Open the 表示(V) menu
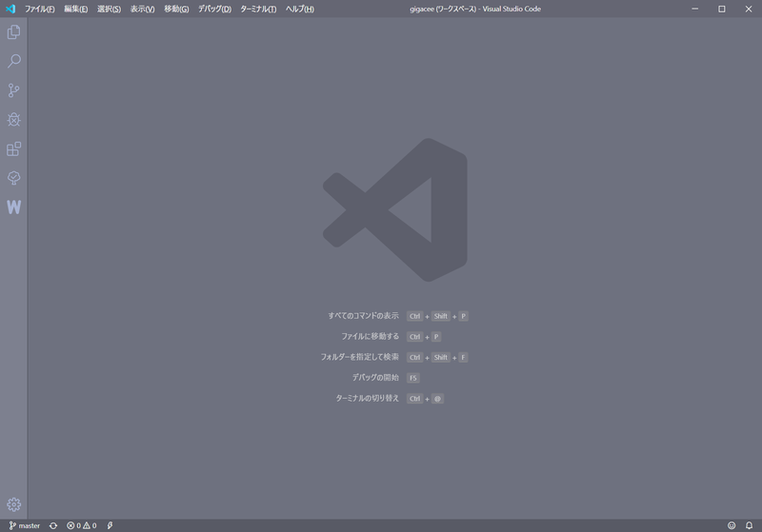762x532 pixels. (142, 9)
